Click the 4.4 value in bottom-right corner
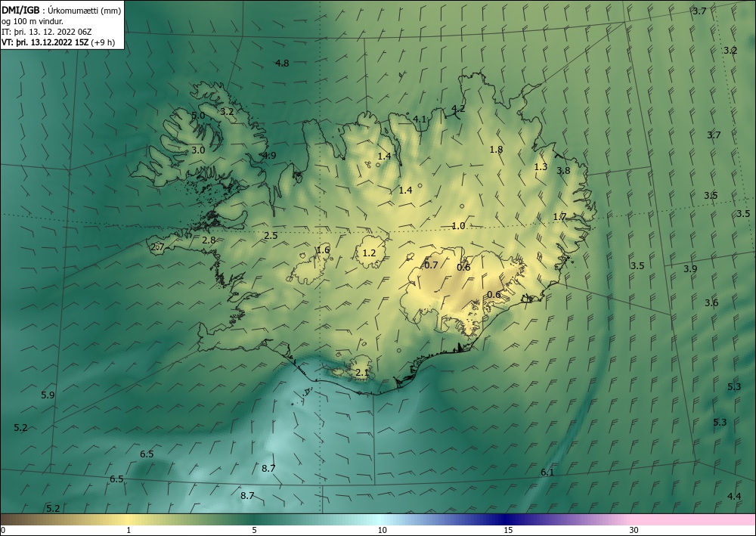 pos(734,496)
